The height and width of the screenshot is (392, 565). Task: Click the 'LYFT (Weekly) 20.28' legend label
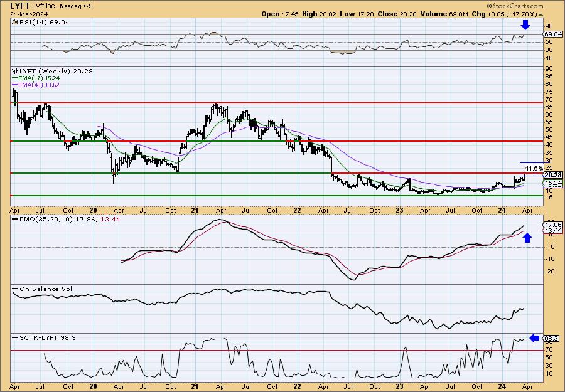pyautogui.click(x=56, y=72)
